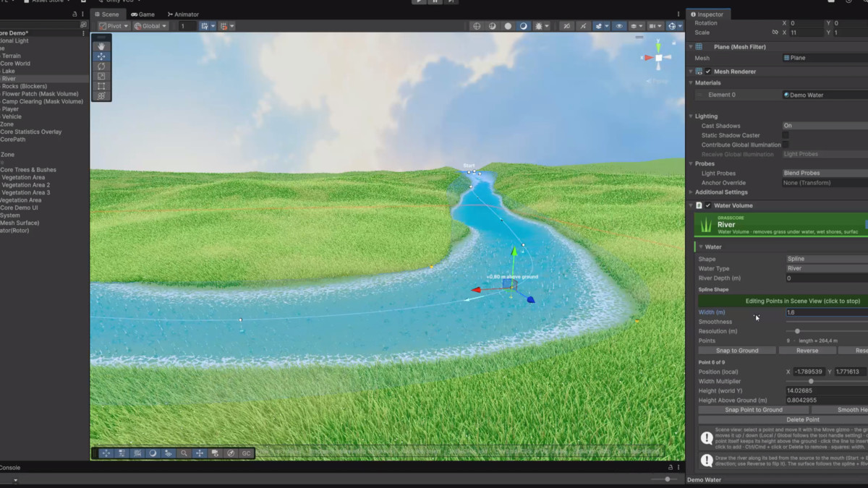
Task: Open the scene camera settings
Action: 656,26
